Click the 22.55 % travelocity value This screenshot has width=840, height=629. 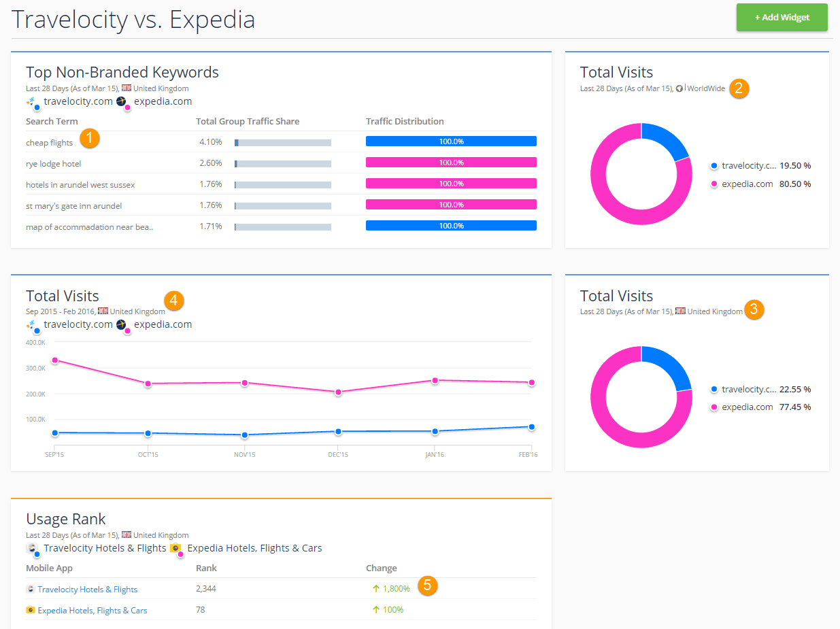(x=795, y=390)
